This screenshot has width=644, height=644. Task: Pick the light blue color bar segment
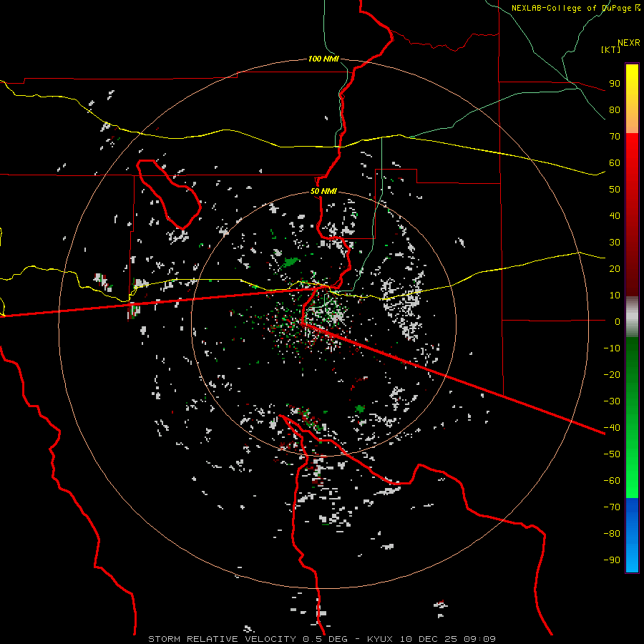coord(632,555)
